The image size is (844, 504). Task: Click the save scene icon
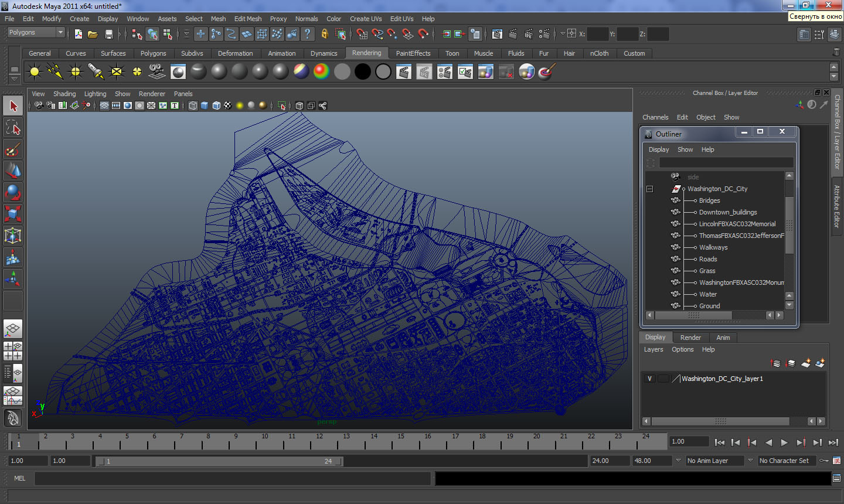(108, 34)
